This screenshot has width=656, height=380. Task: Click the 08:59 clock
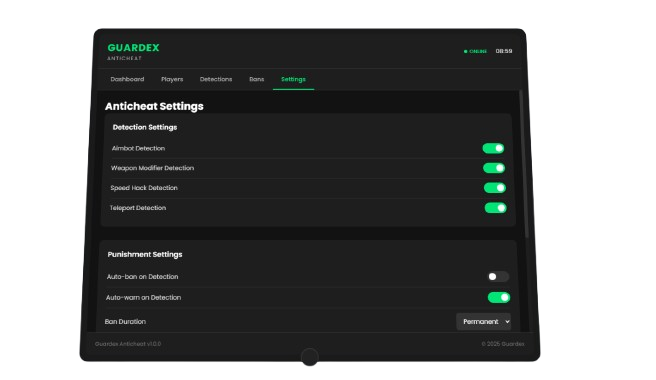[x=504, y=51]
